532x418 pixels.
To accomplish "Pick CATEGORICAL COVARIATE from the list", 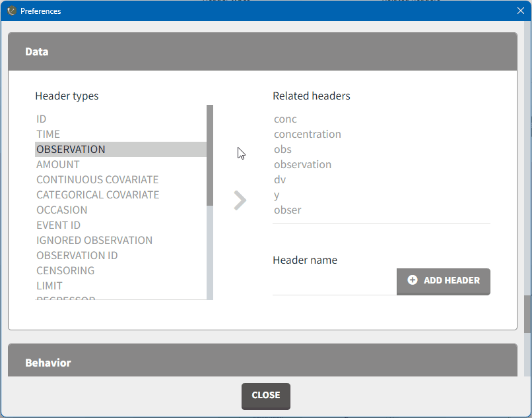I will pos(98,195).
